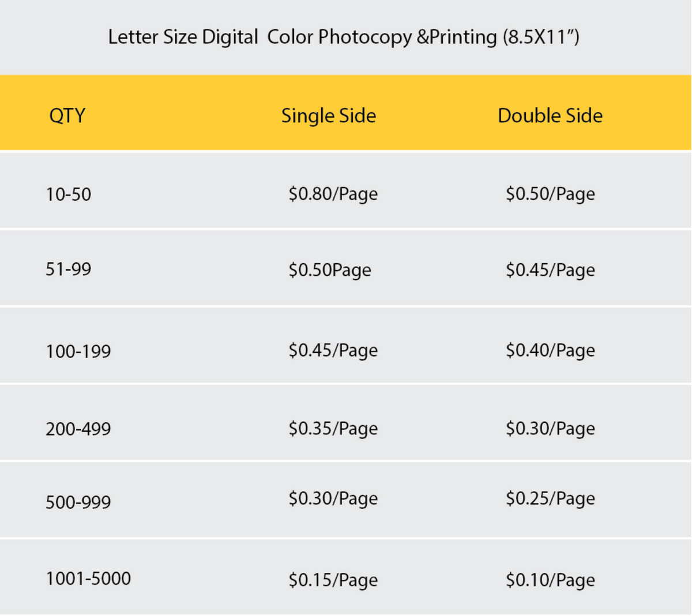The image size is (692, 616).
Task: Click the $0.15/Page single side price
Action: point(333,580)
